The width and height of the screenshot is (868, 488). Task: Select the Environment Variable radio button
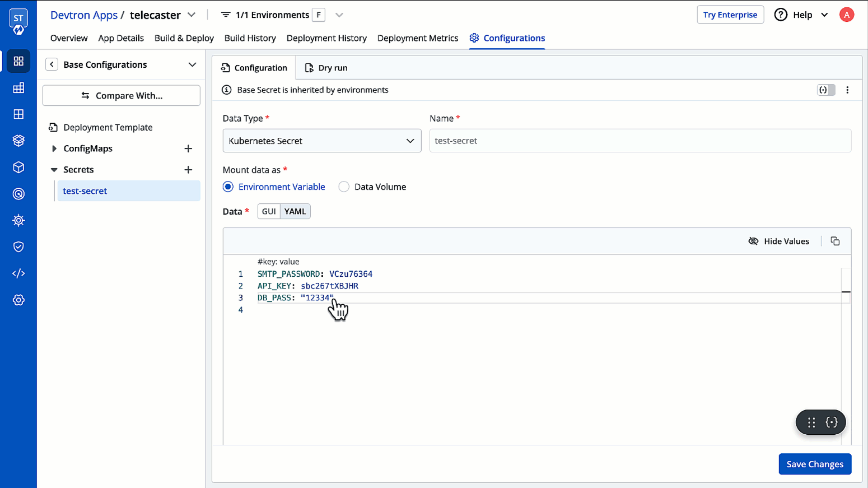coord(228,187)
